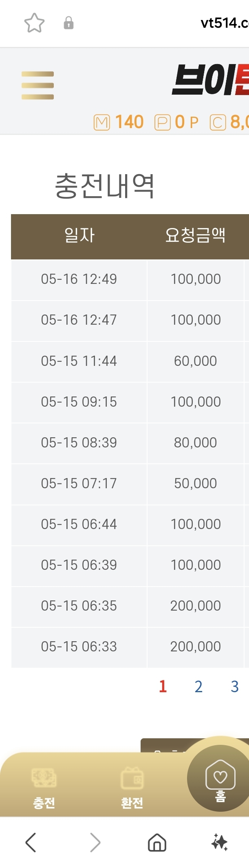
Task: Tap the C coupon icon
Action: pyautogui.click(x=218, y=122)
